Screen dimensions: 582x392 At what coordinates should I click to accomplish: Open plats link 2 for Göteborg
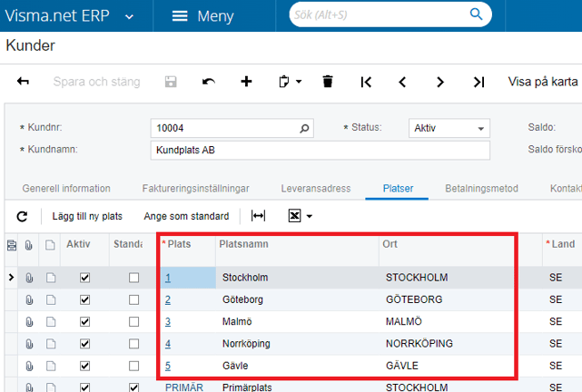coord(168,299)
